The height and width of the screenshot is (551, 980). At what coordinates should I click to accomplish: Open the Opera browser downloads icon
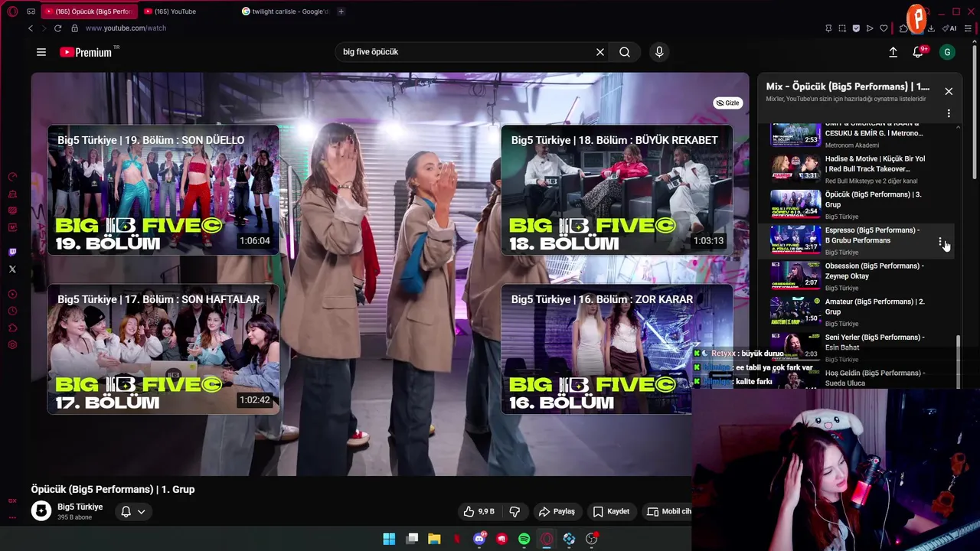[931, 28]
